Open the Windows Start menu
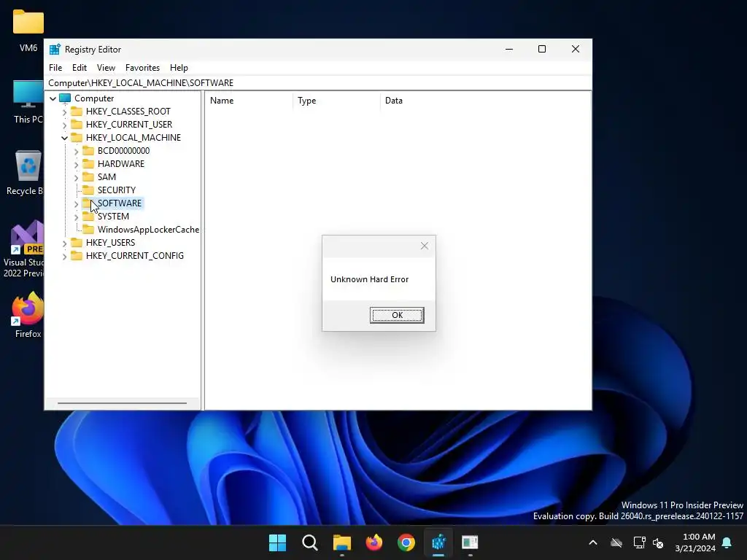Image resolution: width=747 pixels, height=560 pixels. [277, 542]
